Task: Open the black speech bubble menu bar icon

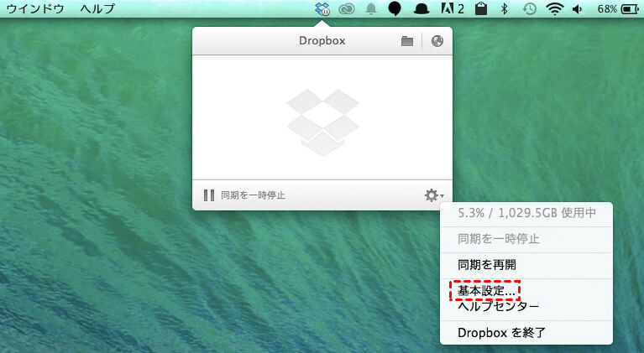Action: 395,9
